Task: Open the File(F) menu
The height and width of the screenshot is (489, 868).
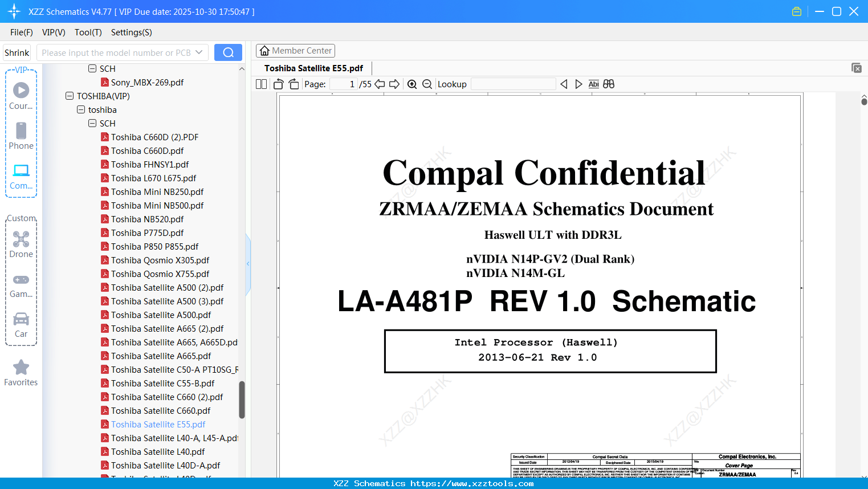Action: click(x=22, y=32)
